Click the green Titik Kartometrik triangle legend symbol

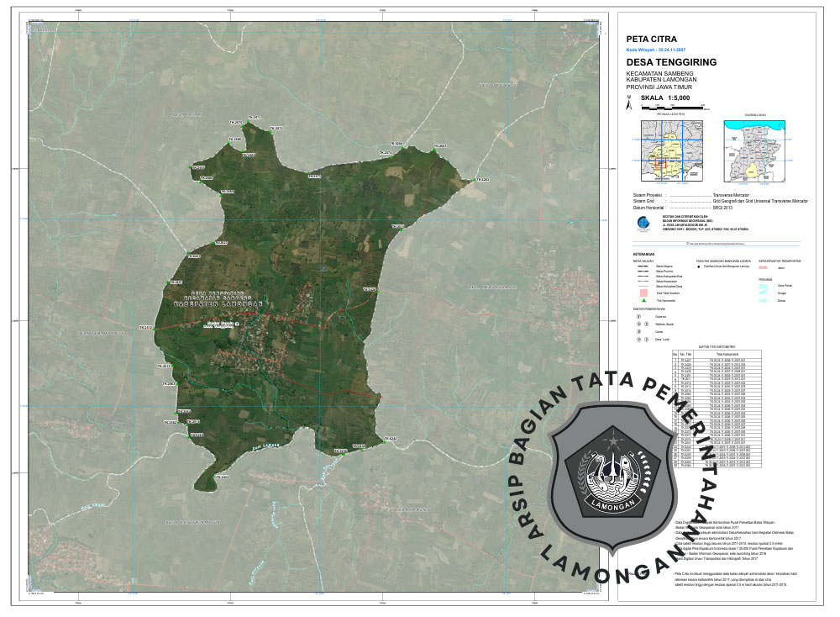pos(643,300)
